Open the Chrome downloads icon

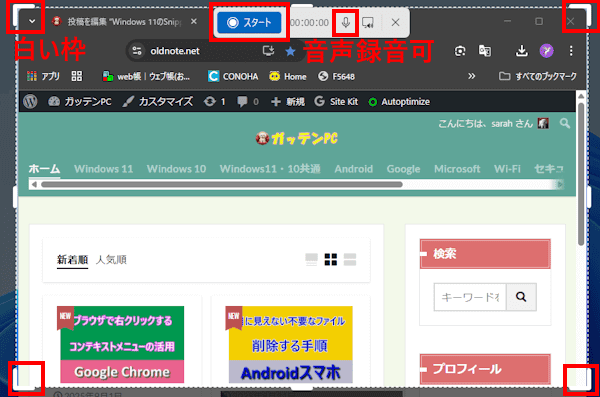click(522, 51)
